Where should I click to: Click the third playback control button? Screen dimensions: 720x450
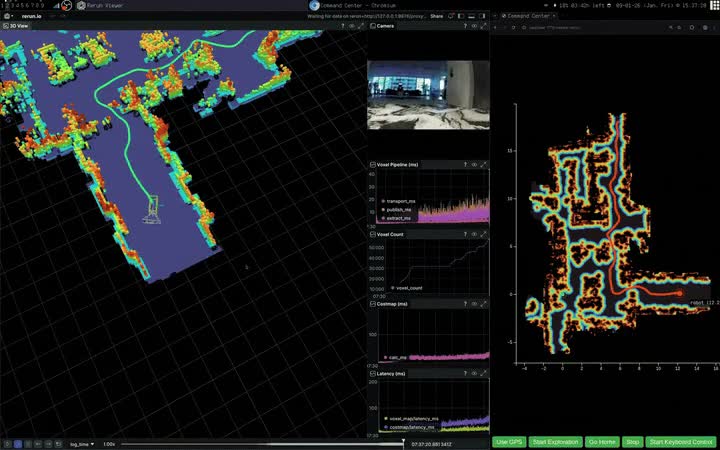click(x=28, y=444)
